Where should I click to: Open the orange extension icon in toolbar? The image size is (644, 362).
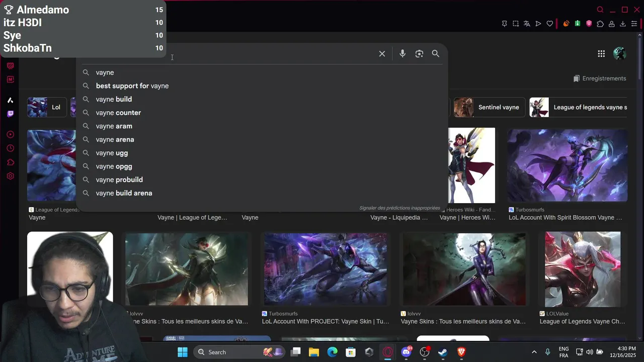(566, 24)
